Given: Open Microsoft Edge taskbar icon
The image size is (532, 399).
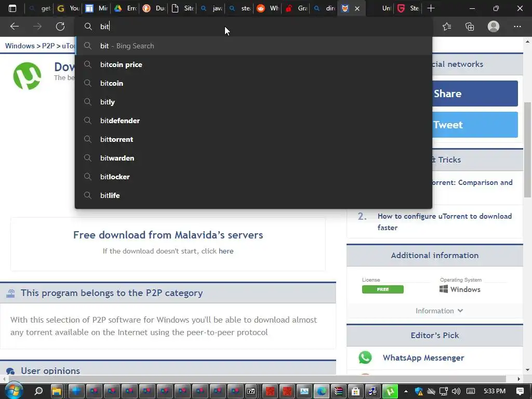Looking at the screenshot, I should pyautogui.click(x=321, y=391).
